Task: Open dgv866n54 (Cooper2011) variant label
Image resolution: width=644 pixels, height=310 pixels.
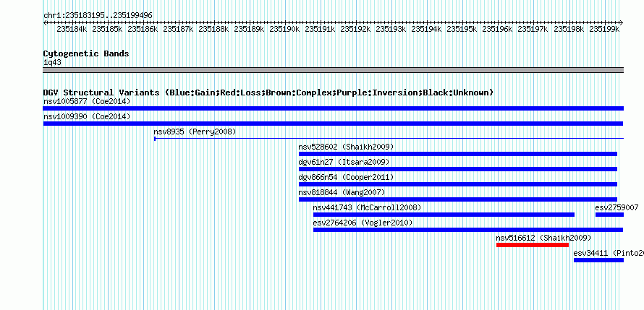Action: coord(346,177)
